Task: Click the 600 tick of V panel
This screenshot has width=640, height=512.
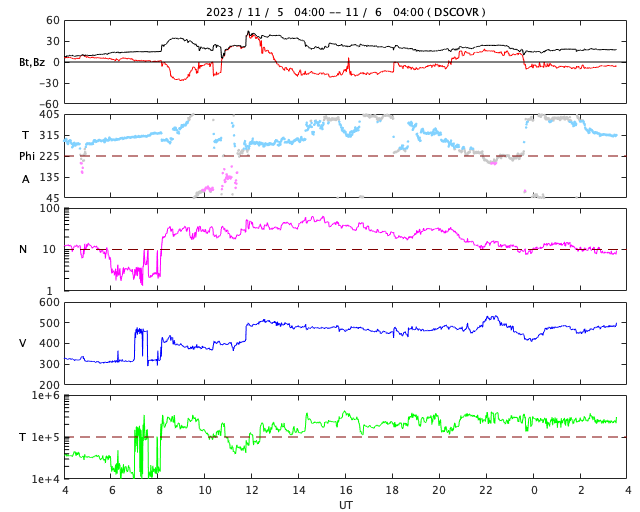Action: pos(49,303)
